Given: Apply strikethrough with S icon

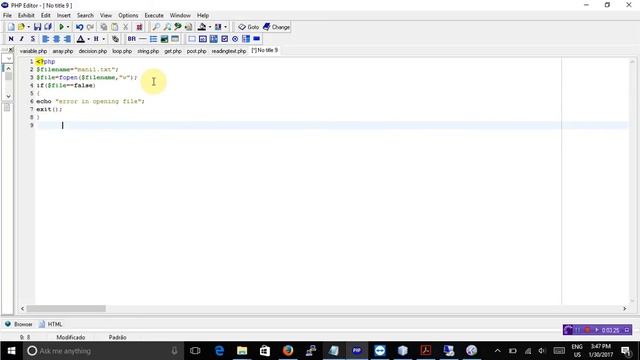Looking at the screenshot, I should pos(33,39).
